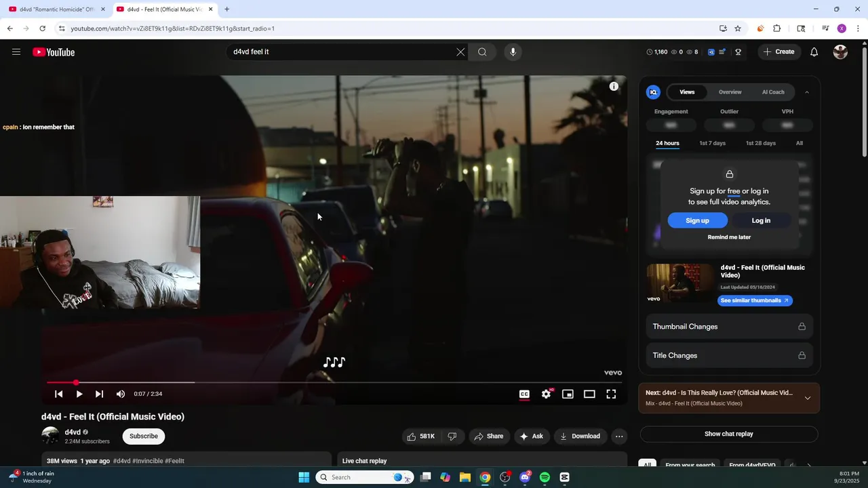Open d4vd channel avatar

pos(50,436)
